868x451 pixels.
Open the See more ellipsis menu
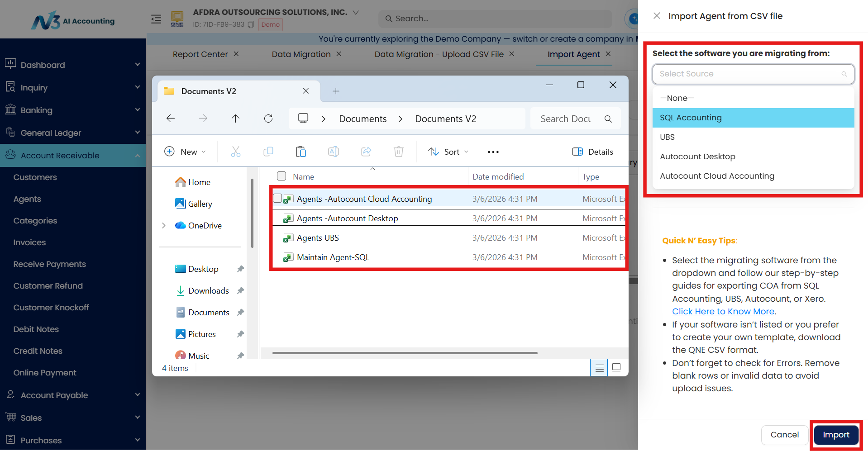coord(493,152)
